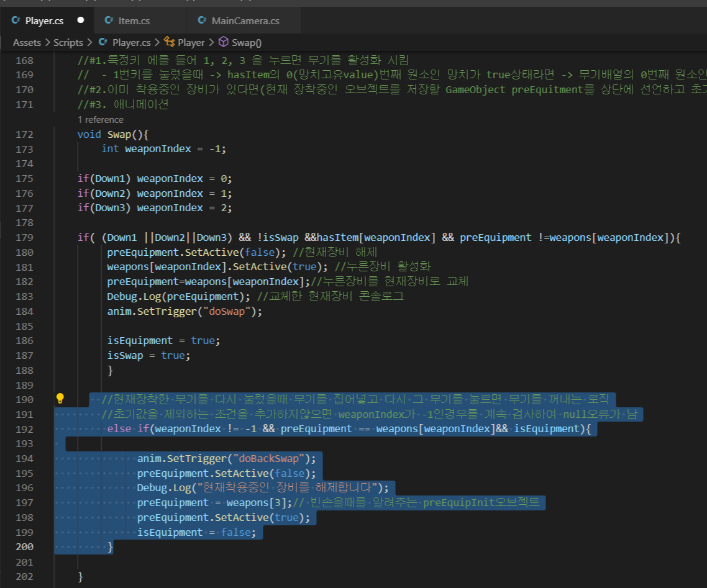Select Assets in the breadcrumb
707x588 pixels.
point(27,42)
